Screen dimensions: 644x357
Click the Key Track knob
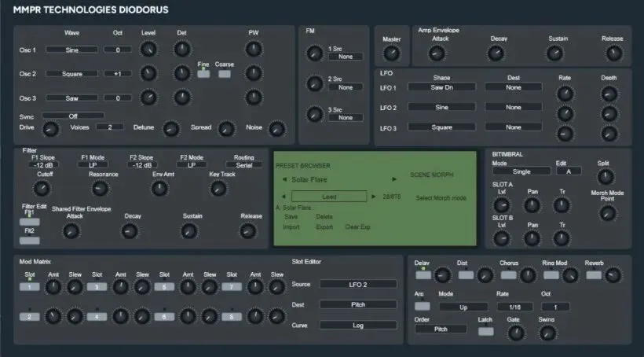(218, 189)
